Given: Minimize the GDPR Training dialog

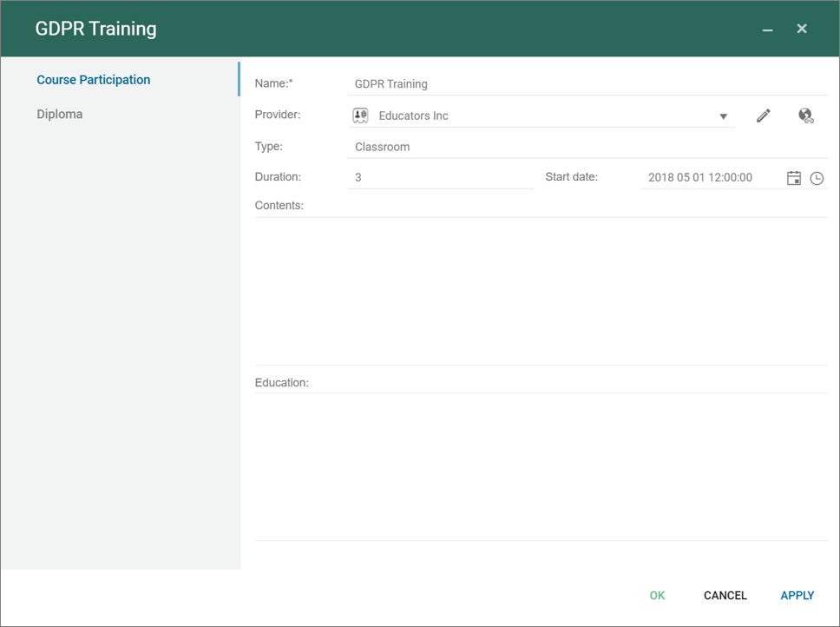Looking at the screenshot, I should click(767, 30).
